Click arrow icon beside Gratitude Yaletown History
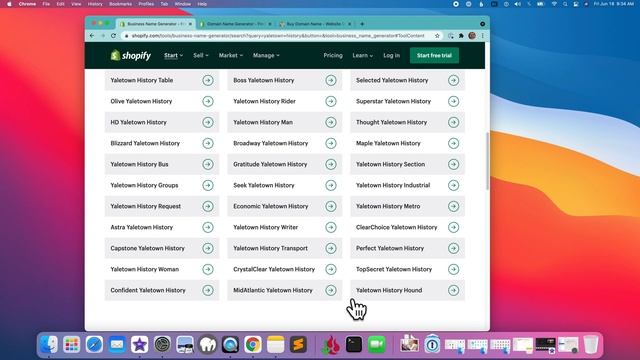Image resolution: width=640 pixels, height=360 pixels. [x=331, y=164]
